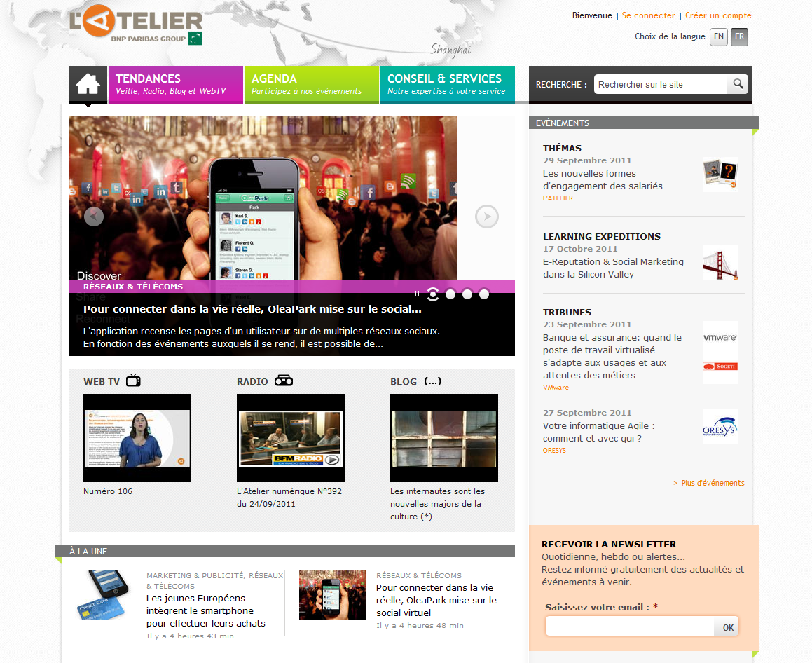Click the THÉMAS heading
The width and height of the screenshot is (812, 663).
coord(562,148)
